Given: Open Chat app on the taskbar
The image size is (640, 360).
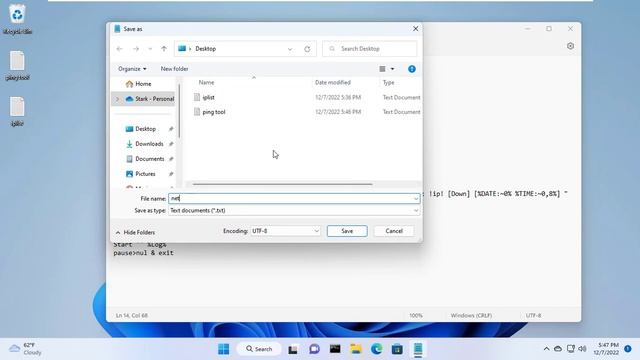Looking at the screenshot, I should tap(314, 349).
